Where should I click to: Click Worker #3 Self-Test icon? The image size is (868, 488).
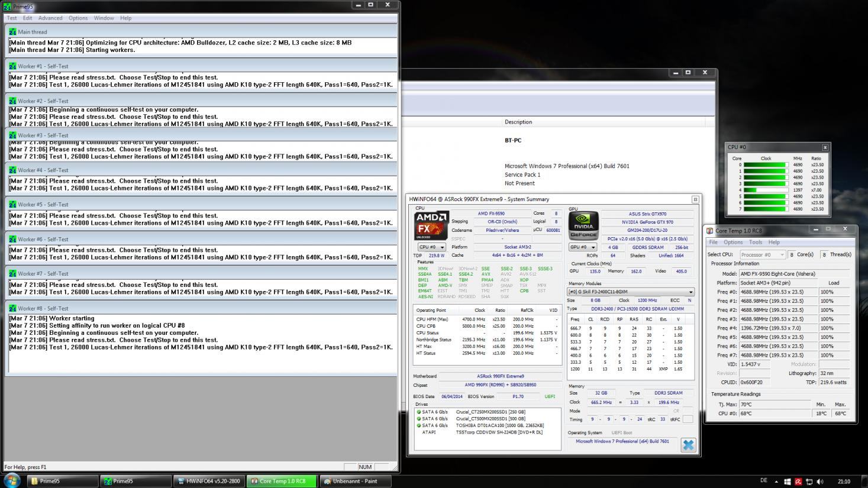pyautogui.click(x=12, y=135)
